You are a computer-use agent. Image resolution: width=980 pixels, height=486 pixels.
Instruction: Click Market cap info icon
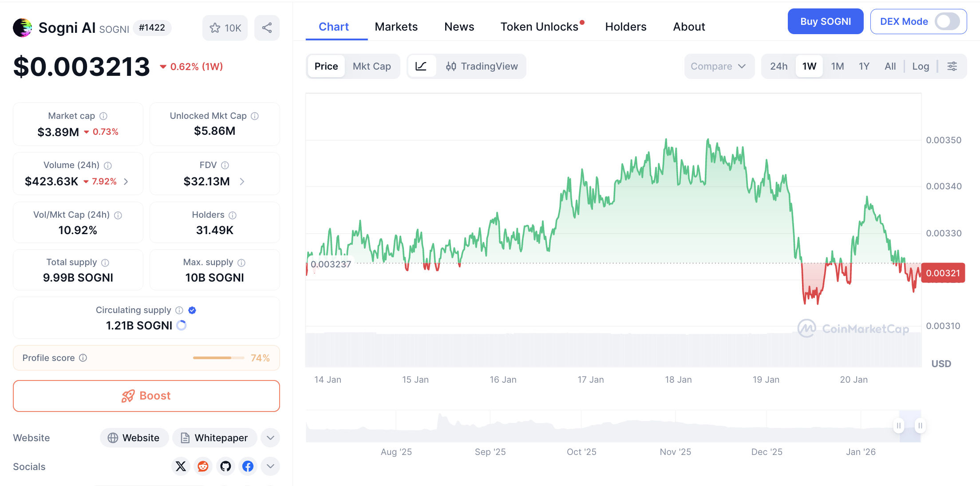point(103,116)
